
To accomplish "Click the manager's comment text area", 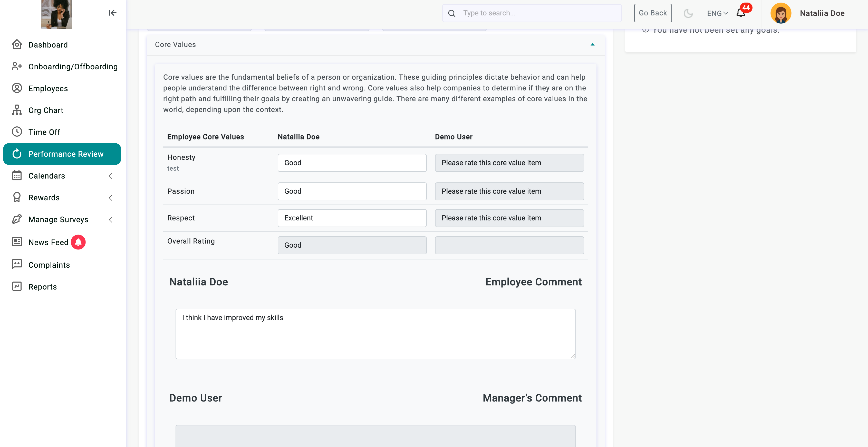I will click(x=375, y=436).
